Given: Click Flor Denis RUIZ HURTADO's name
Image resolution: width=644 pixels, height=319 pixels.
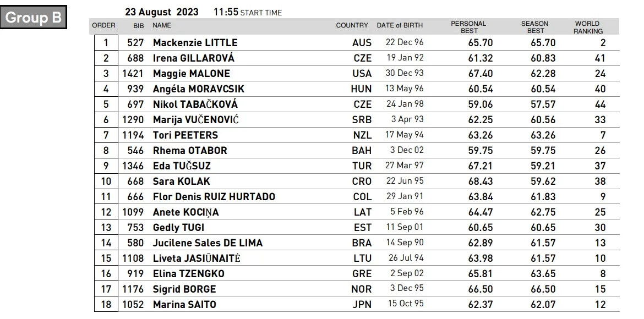Looking at the screenshot, I should click(214, 197).
